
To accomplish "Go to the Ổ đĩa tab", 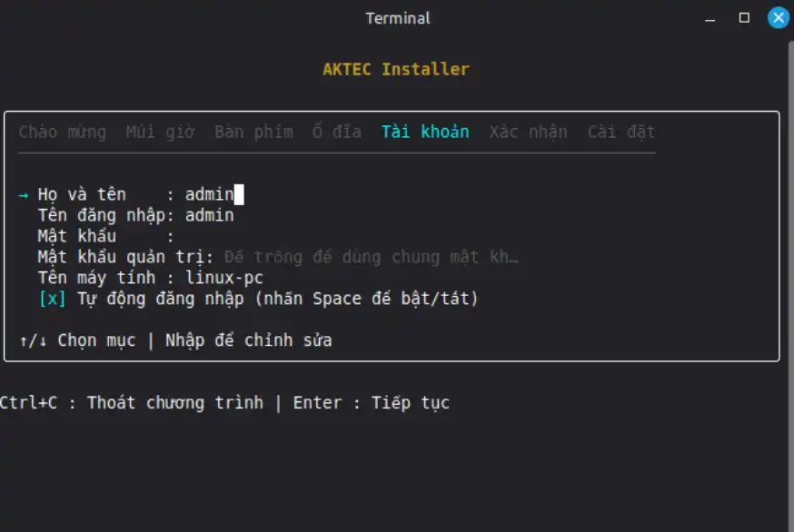I will pos(337,133).
